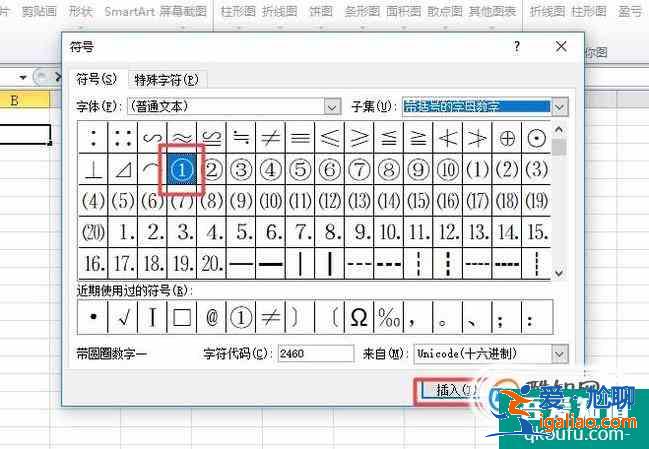
Task: Select the circled number ① symbol in grid
Action: (x=182, y=170)
